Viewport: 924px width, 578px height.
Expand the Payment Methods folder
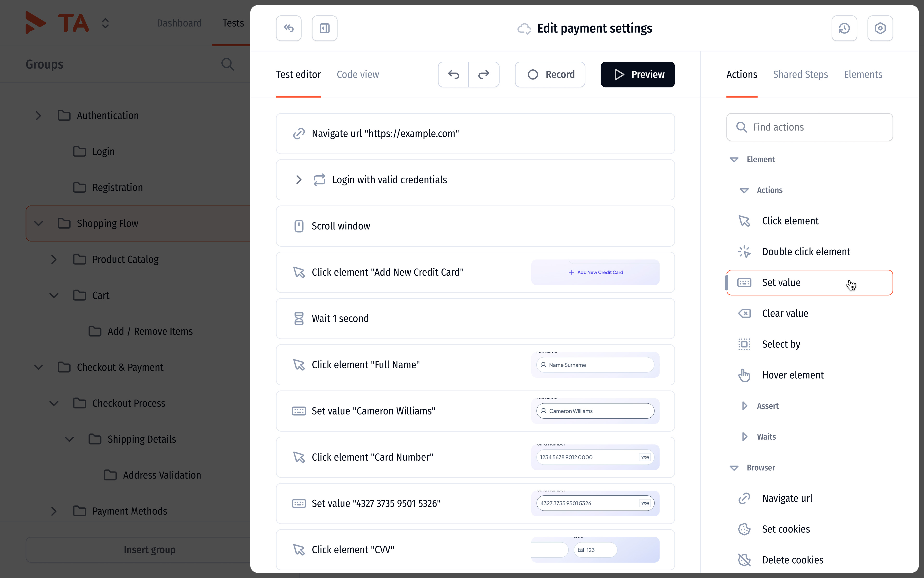(54, 511)
